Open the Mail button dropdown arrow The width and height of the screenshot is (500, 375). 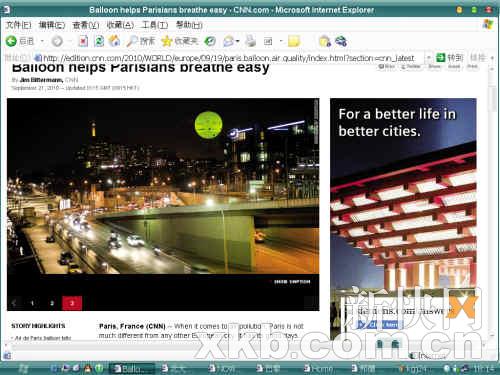pos(238,41)
